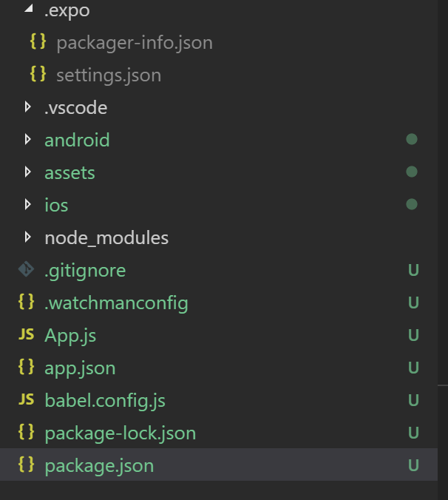Select the ios folder name

pyautogui.click(x=56, y=205)
